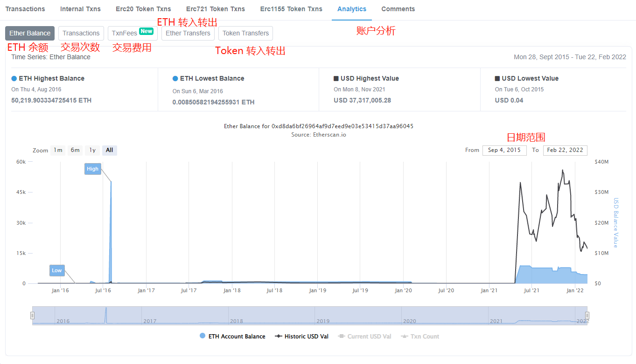Edit the To date field
The image size is (636, 364).
565,150
